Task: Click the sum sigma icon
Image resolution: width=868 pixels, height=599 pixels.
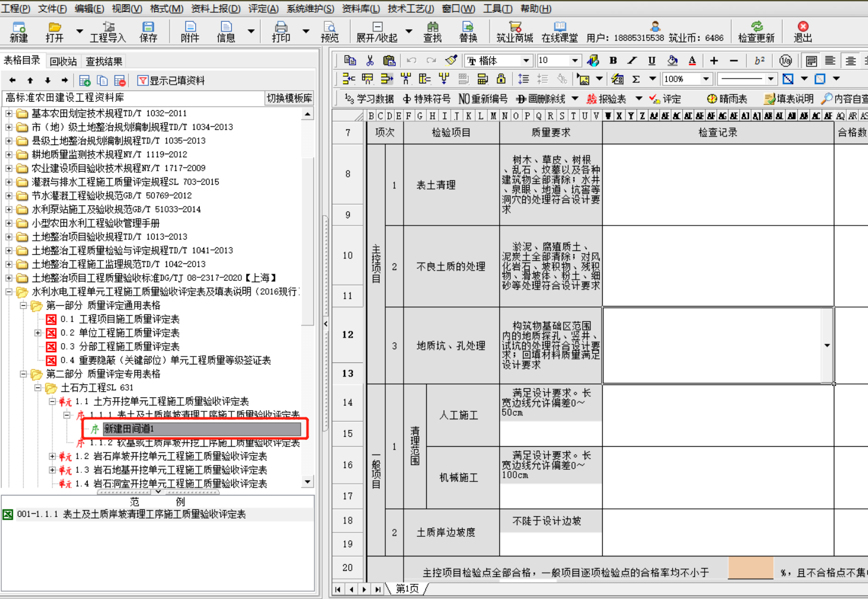Action: [636, 79]
